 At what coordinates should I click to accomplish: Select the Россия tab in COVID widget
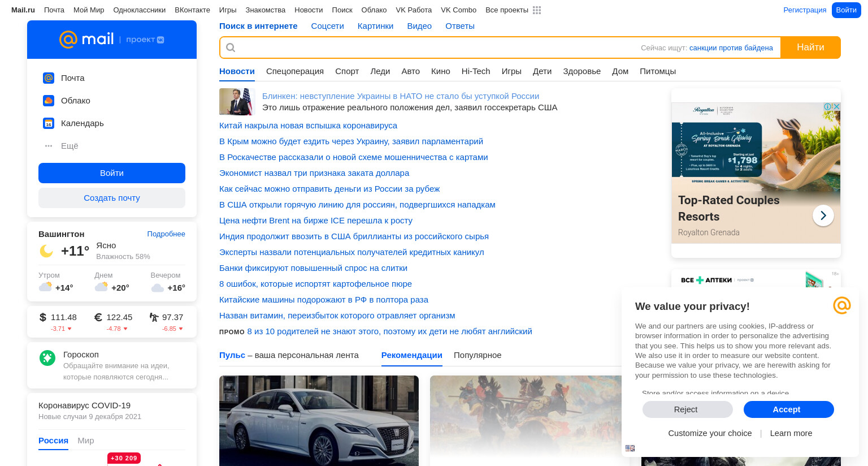[53, 441]
